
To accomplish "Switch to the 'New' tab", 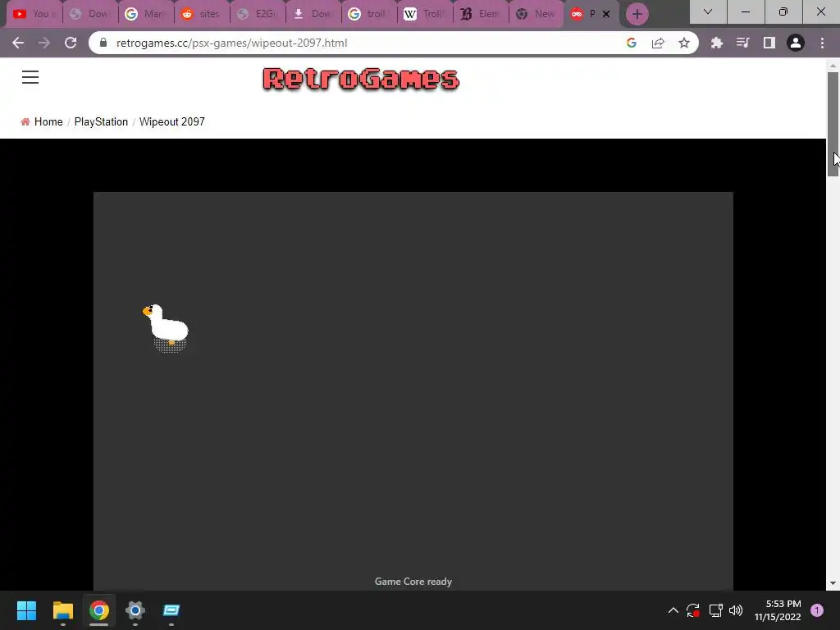I will point(536,14).
